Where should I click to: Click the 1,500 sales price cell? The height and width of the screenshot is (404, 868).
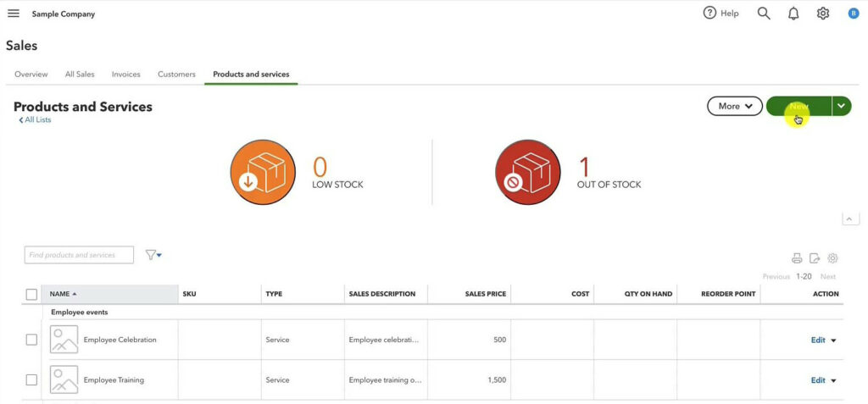point(469,380)
